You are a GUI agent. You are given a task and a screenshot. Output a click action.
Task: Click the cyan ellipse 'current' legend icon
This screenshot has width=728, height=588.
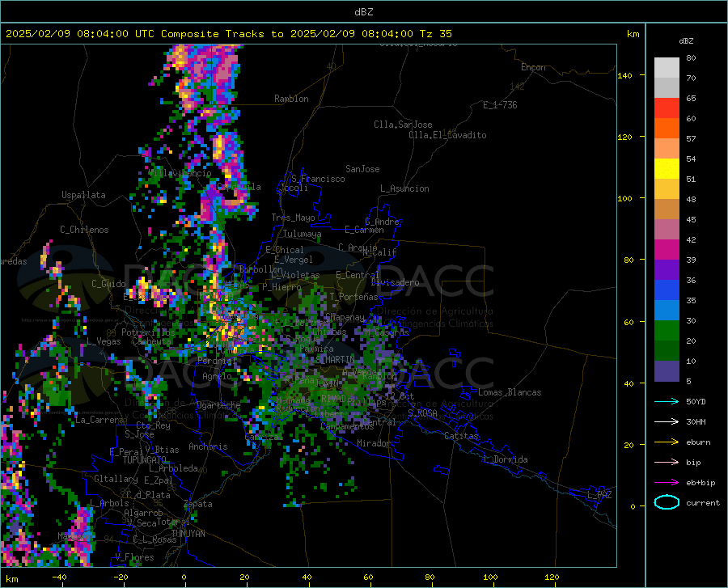[667, 502]
